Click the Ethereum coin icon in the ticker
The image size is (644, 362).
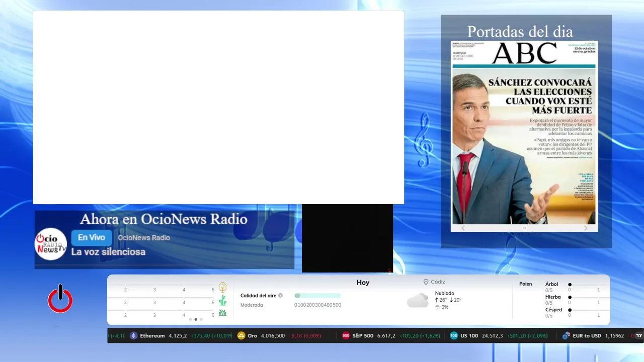tap(133, 336)
